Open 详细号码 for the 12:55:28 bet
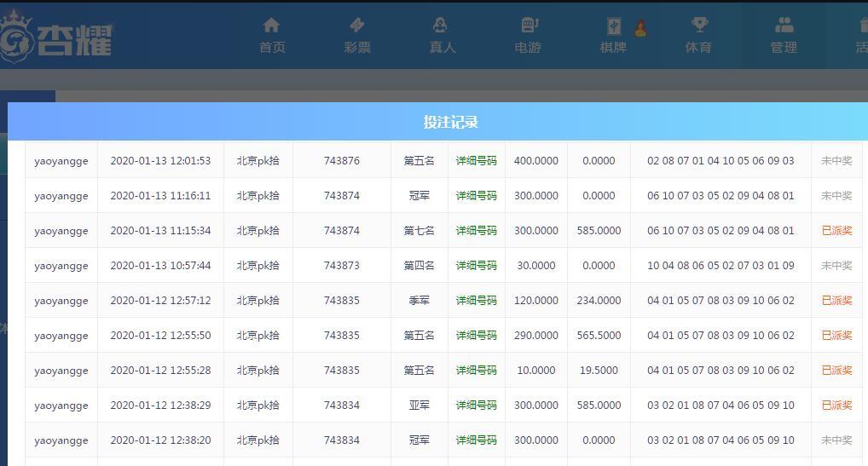Viewport: 868px width, 466px height. pos(476,371)
